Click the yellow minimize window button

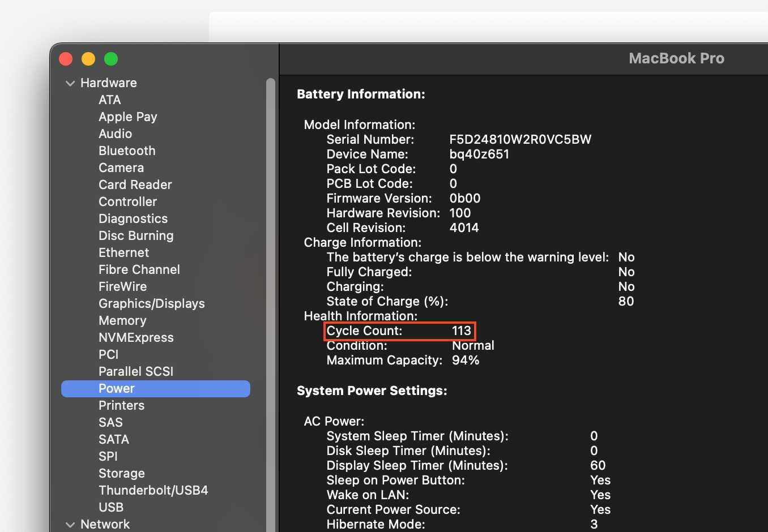tap(88, 59)
